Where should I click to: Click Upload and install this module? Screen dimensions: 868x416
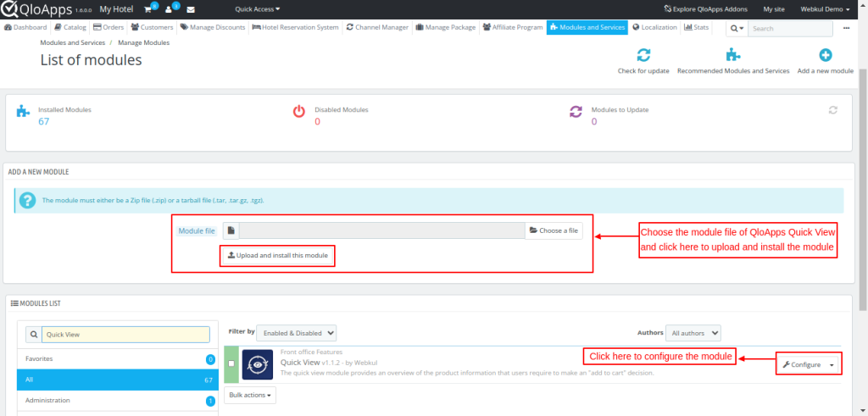pos(278,256)
